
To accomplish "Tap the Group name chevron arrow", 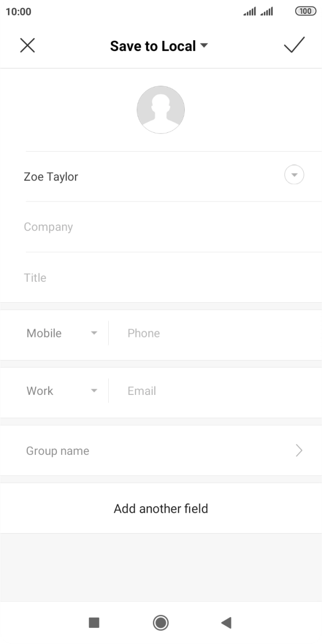I will click(x=299, y=451).
